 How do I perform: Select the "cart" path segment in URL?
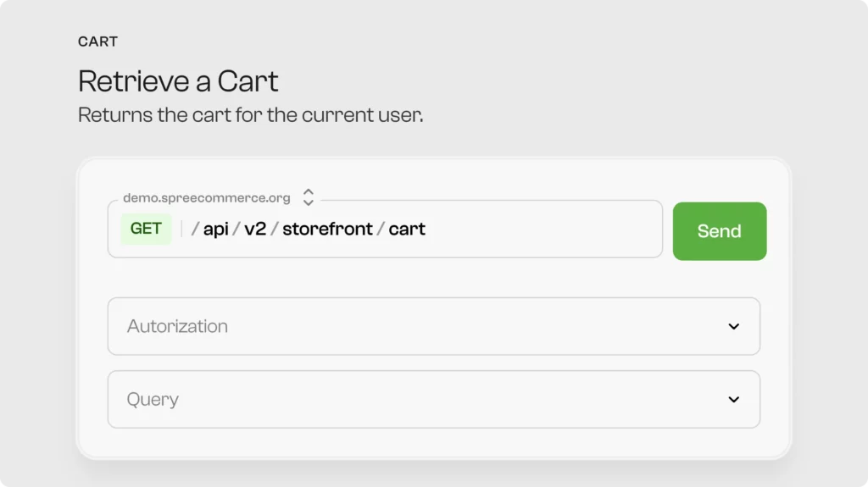407,229
